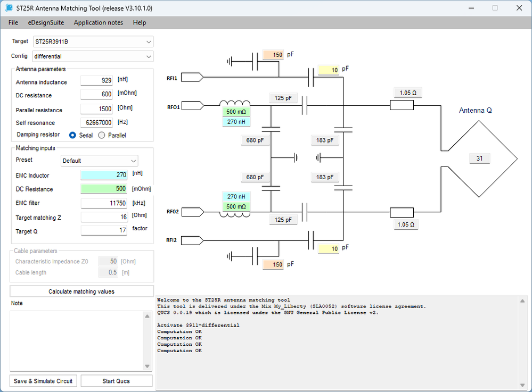The image size is (532, 392).
Task: Click the Start Qucs button
Action: 116,381
